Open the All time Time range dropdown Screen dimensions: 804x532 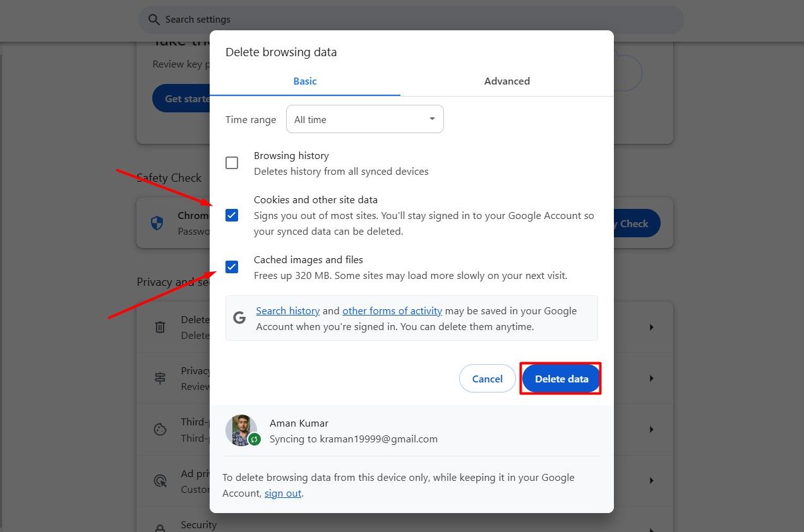pos(365,119)
